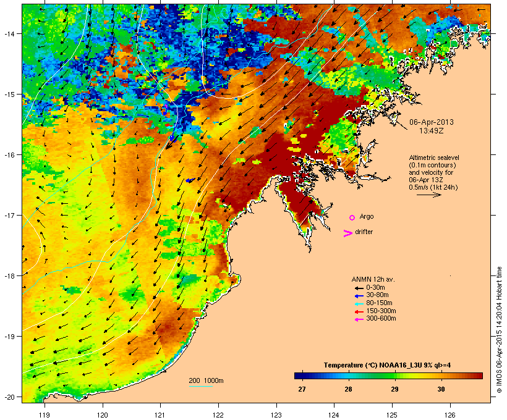Viewport: 507px width, 420px height.
Task: Click the 'Argo' legend label
Action: tap(367, 217)
